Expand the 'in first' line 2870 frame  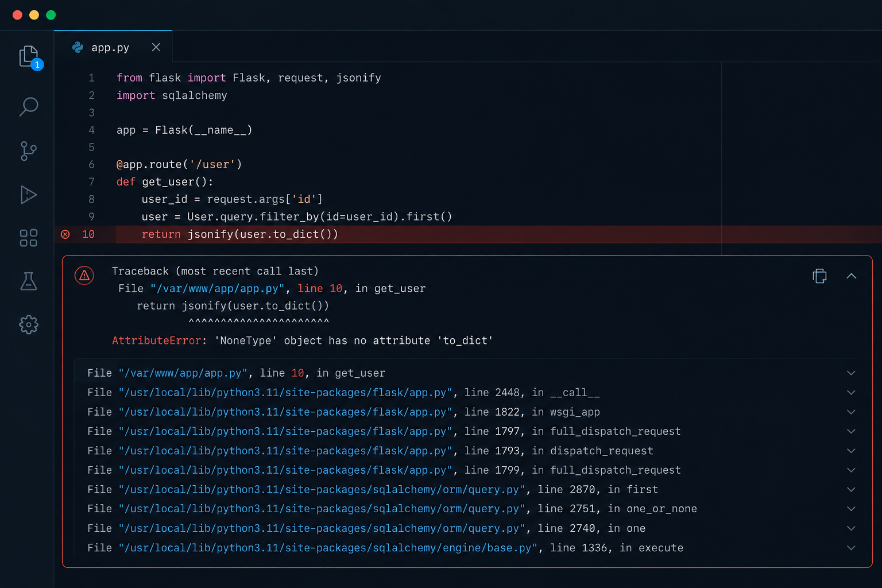(x=851, y=490)
